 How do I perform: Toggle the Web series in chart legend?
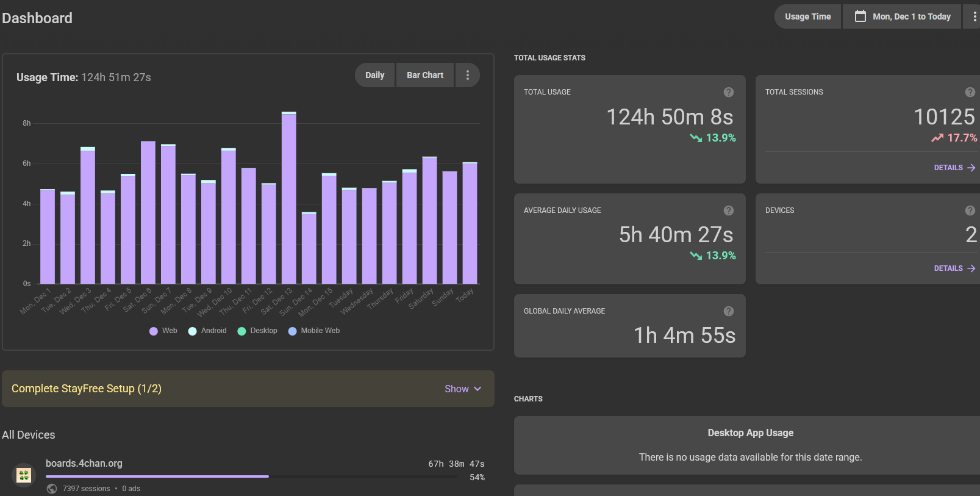point(163,331)
